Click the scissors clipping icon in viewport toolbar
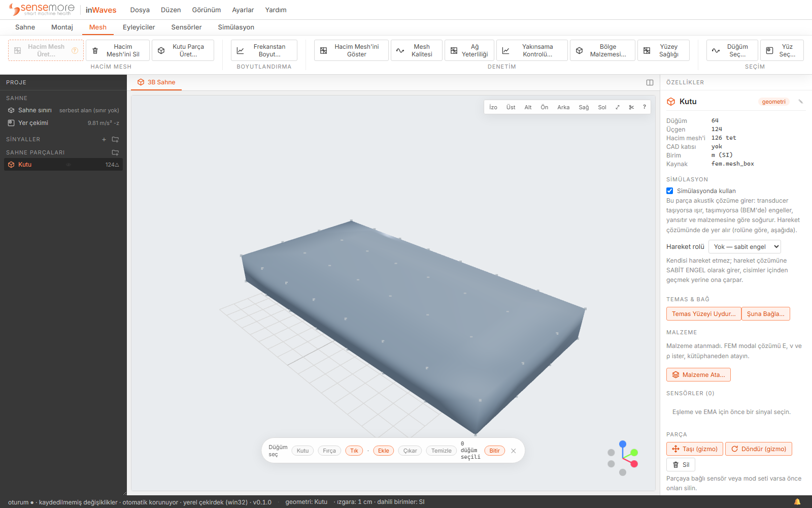The image size is (812, 508). click(631, 107)
